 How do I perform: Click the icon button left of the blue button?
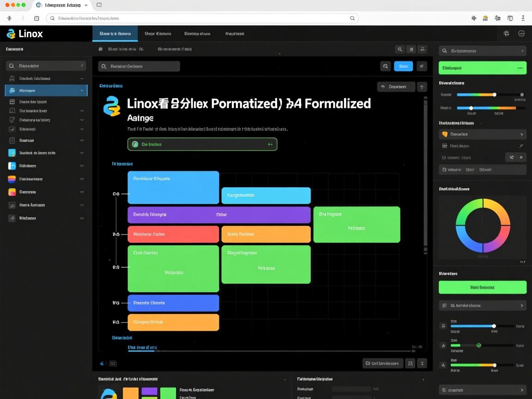385,66
